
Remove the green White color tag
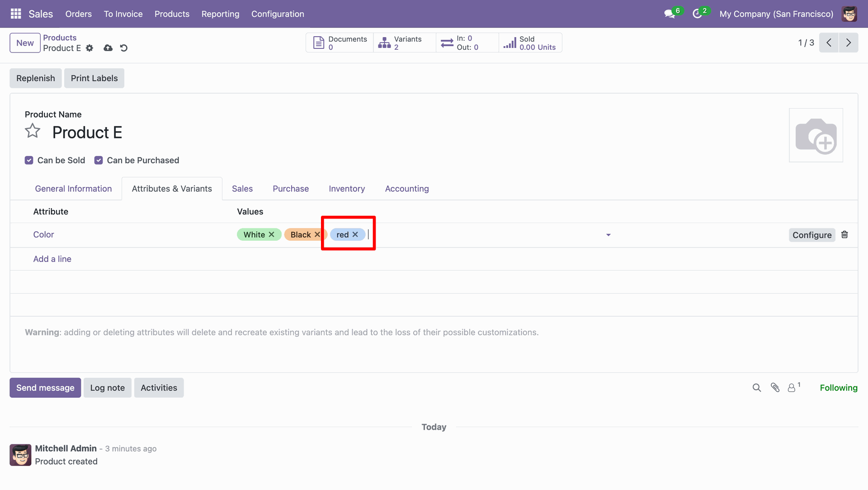(x=272, y=234)
